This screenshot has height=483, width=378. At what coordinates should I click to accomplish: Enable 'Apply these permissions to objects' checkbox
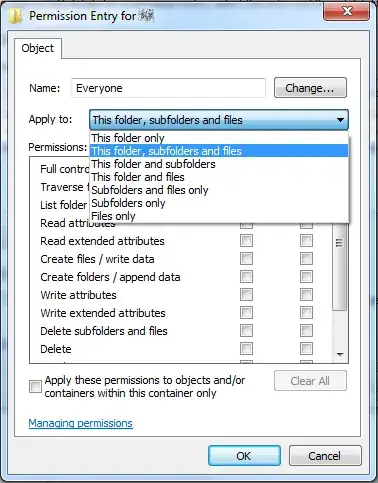pos(35,387)
